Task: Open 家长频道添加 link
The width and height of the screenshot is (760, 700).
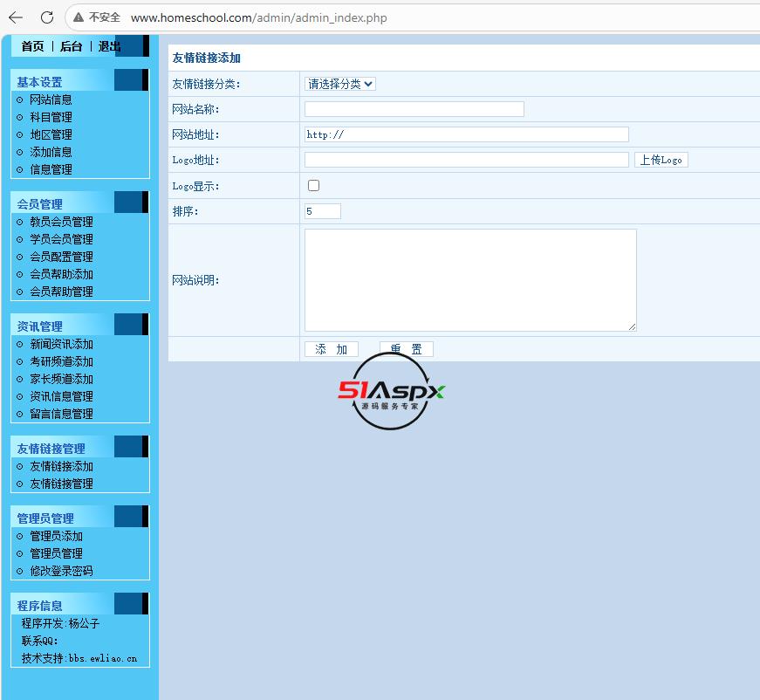Action: tap(62, 379)
